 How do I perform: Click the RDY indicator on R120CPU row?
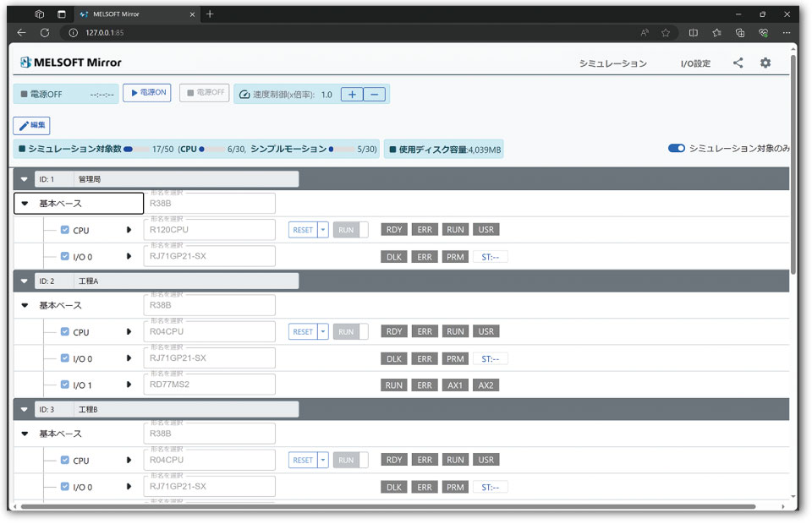394,230
